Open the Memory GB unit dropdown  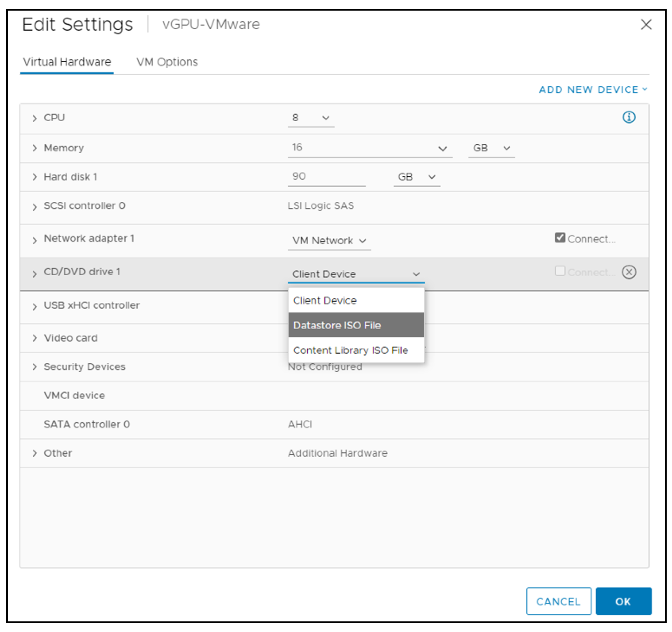coord(506,148)
